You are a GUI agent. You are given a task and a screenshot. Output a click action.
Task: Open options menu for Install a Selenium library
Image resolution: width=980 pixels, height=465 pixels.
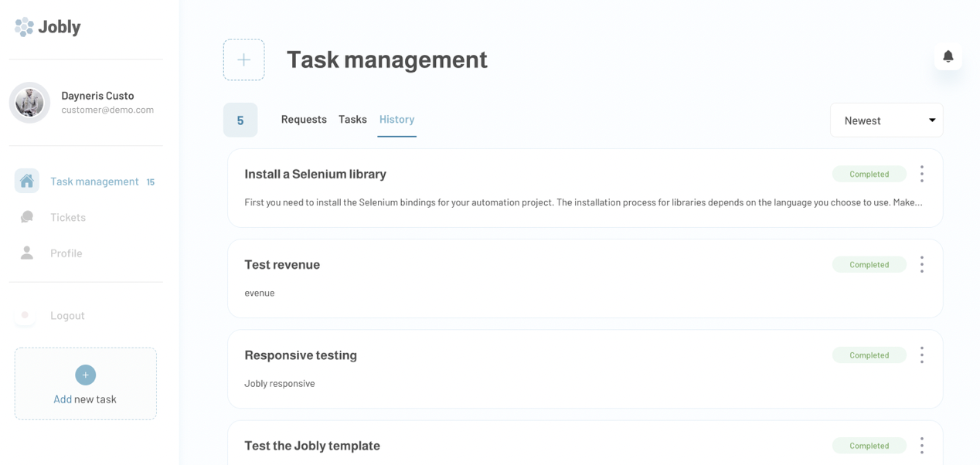pyautogui.click(x=921, y=174)
